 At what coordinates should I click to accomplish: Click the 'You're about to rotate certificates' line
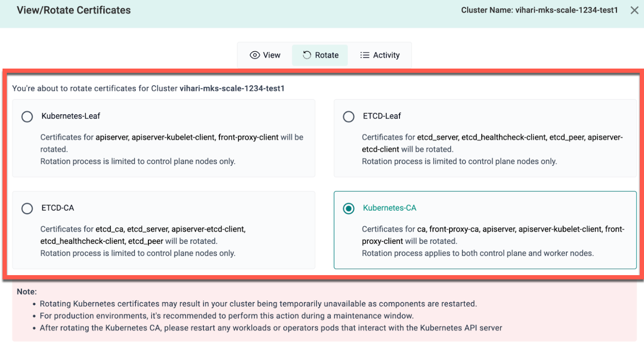click(148, 88)
